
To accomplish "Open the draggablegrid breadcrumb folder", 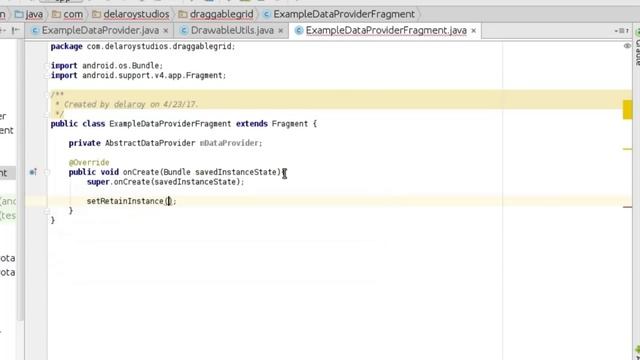I will [216, 14].
